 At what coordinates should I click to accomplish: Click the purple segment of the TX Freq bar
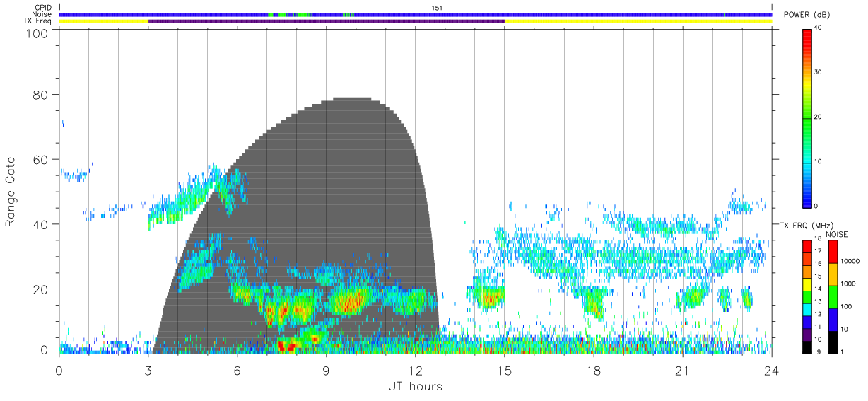coord(327,21)
